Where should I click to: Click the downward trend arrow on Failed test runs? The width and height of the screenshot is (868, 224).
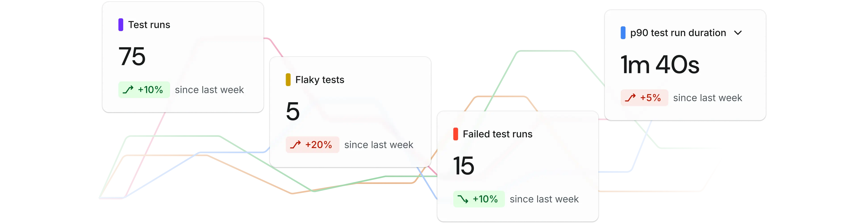[463, 199]
